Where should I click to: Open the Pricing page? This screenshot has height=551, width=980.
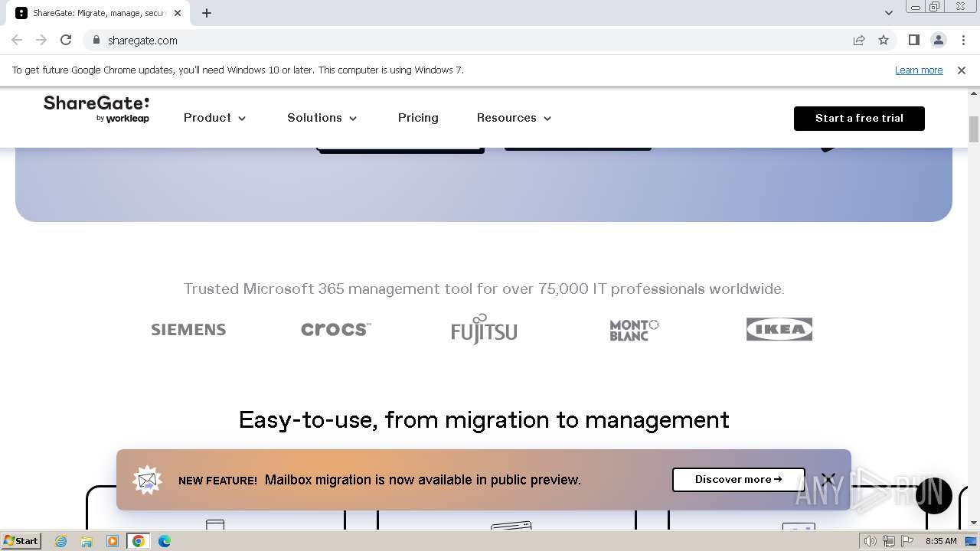coord(418,118)
